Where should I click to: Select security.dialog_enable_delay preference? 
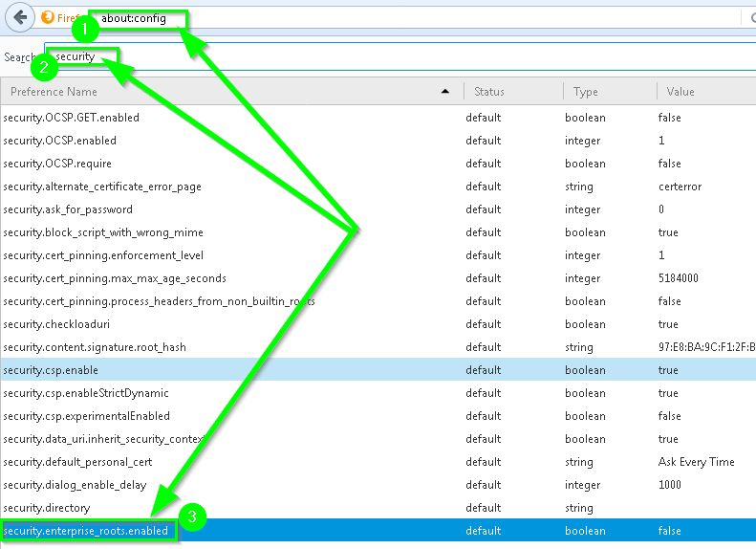tap(378, 485)
